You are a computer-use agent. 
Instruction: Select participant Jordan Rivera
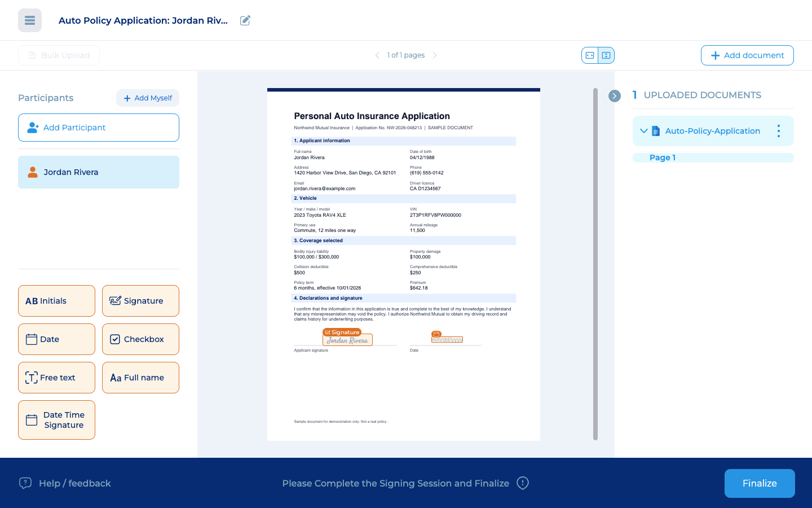99,172
